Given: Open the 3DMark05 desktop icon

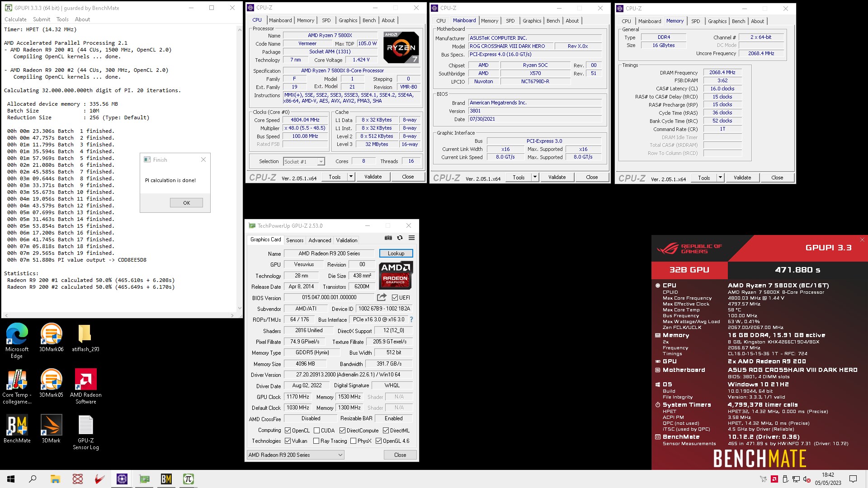Looking at the screenshot, I should tap(51, 383).
